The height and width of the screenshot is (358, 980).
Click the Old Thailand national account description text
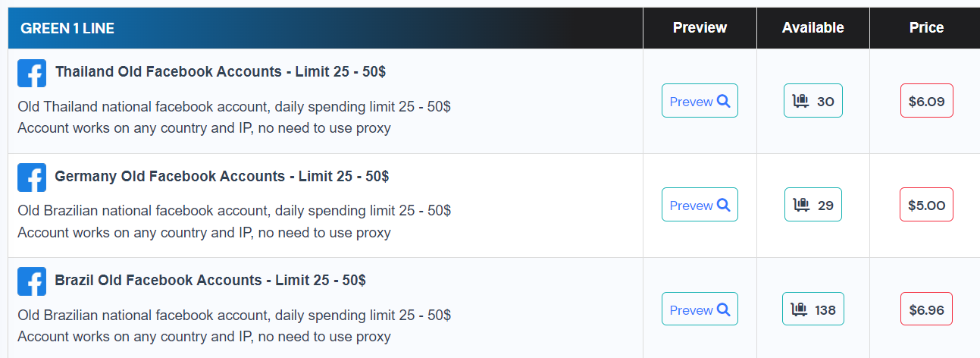[x=234, y=106]
